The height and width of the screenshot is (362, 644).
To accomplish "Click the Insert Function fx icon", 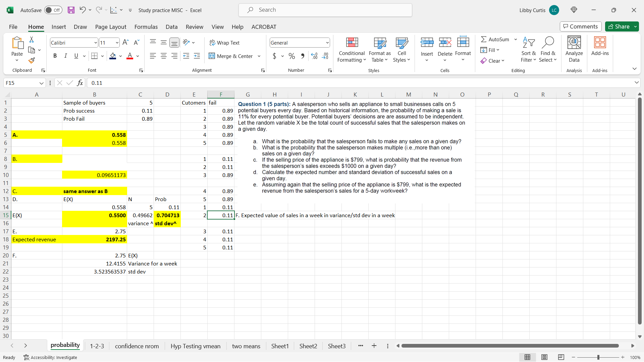I will click(x=80, y=83).
